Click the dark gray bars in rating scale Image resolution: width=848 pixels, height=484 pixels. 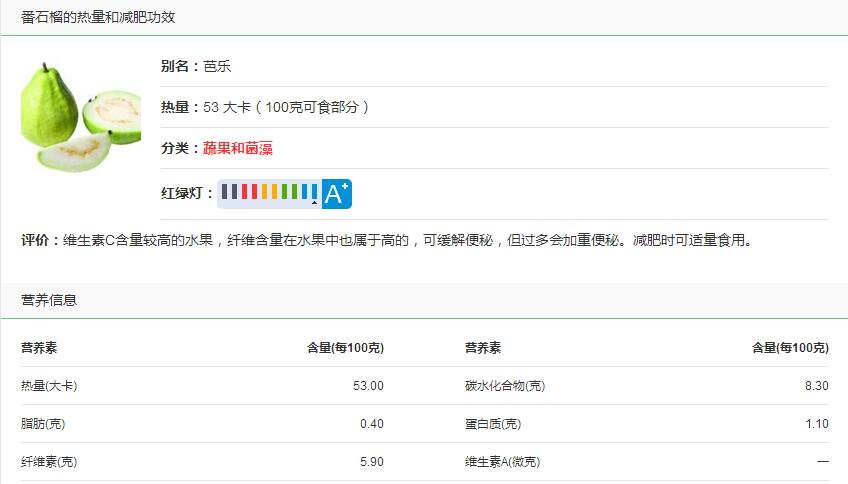231,191
